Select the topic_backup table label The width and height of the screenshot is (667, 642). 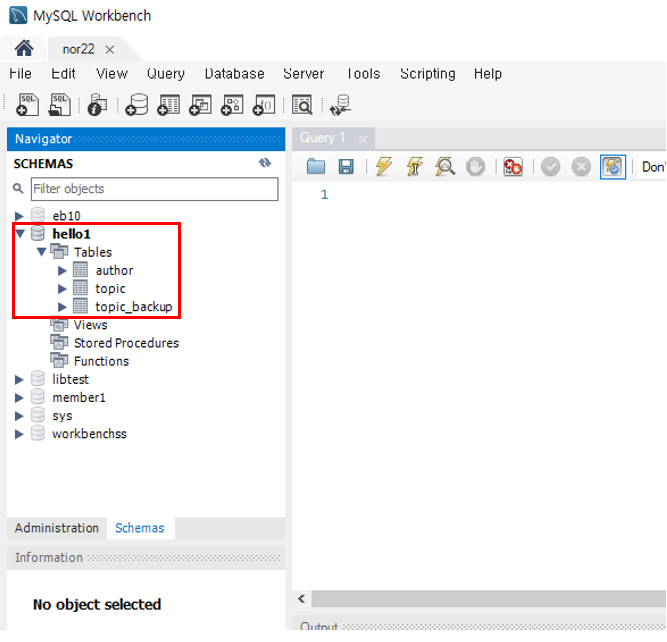(134, 307)
